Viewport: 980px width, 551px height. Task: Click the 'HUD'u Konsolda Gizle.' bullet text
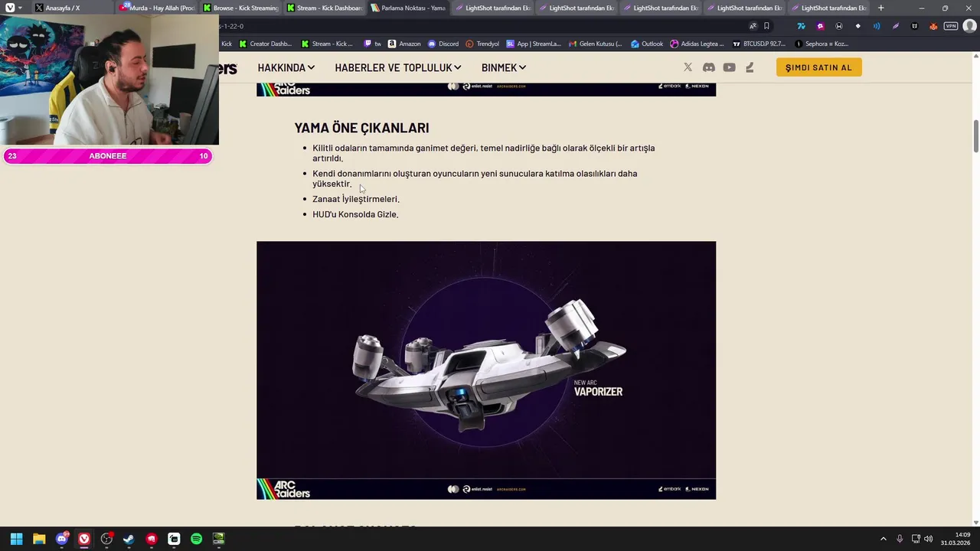point(355,214)
